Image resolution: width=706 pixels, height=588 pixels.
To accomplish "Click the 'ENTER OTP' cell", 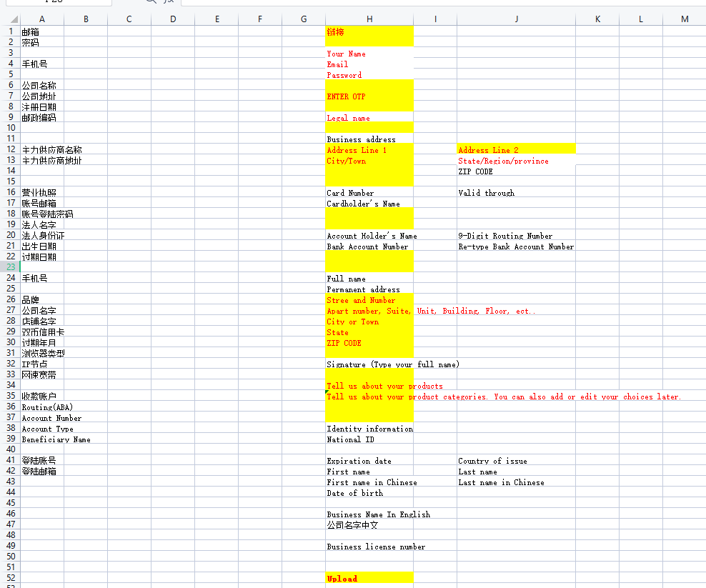I will pos(369,96).
